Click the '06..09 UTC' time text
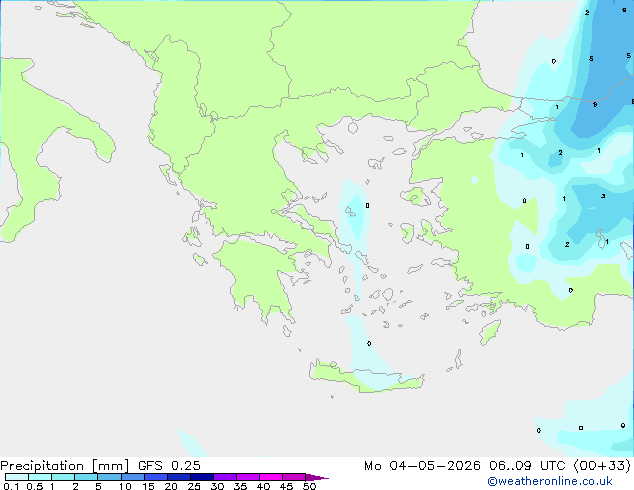Viewport: 634px width, 490px height. click(x=527, y=466)
